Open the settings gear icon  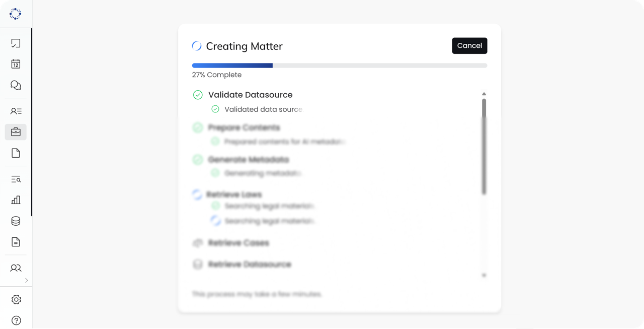[16, 300]
